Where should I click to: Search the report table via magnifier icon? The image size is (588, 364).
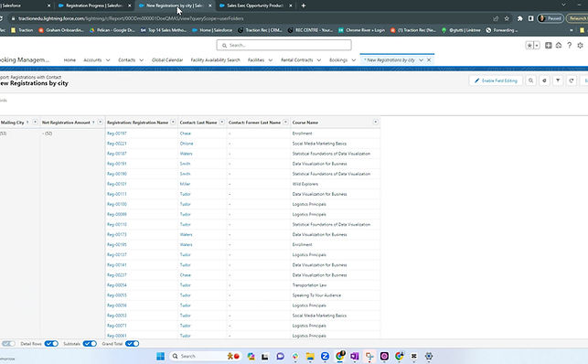[530, 80]
